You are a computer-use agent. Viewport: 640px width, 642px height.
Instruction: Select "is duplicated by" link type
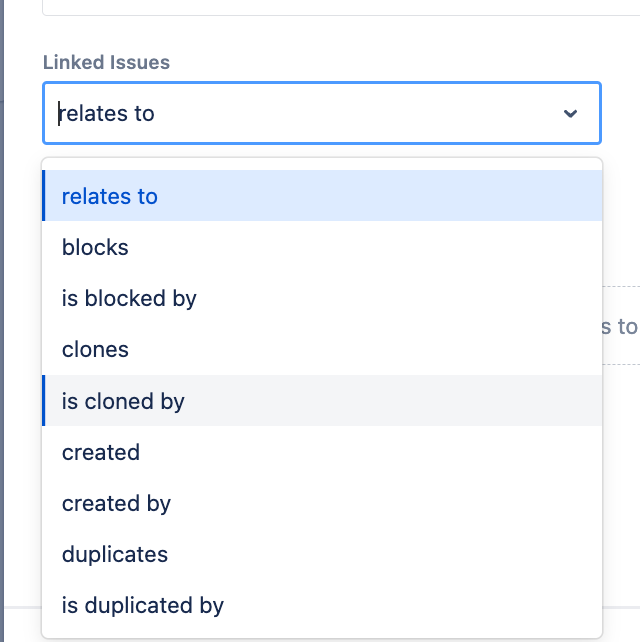click(x=143, y=605)
